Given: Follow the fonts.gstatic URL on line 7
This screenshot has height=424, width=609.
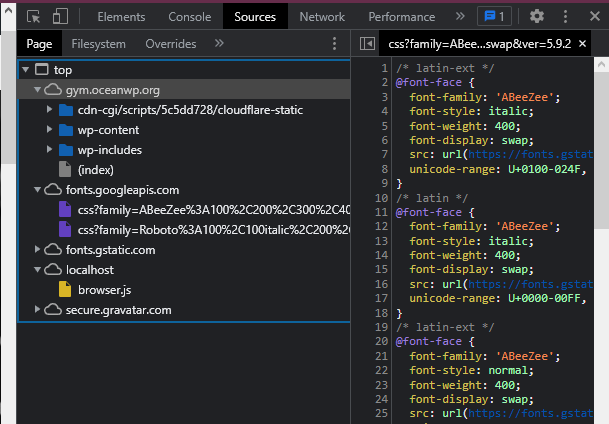Looking at the screenshot, I should pyautogui.click(x=530, y=154).
